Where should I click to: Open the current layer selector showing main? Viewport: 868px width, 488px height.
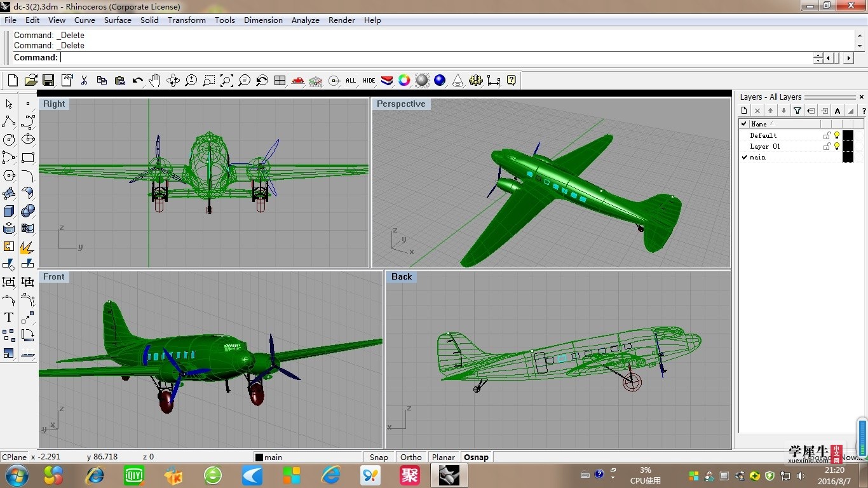pyautogui.click(x=308, y=457)
